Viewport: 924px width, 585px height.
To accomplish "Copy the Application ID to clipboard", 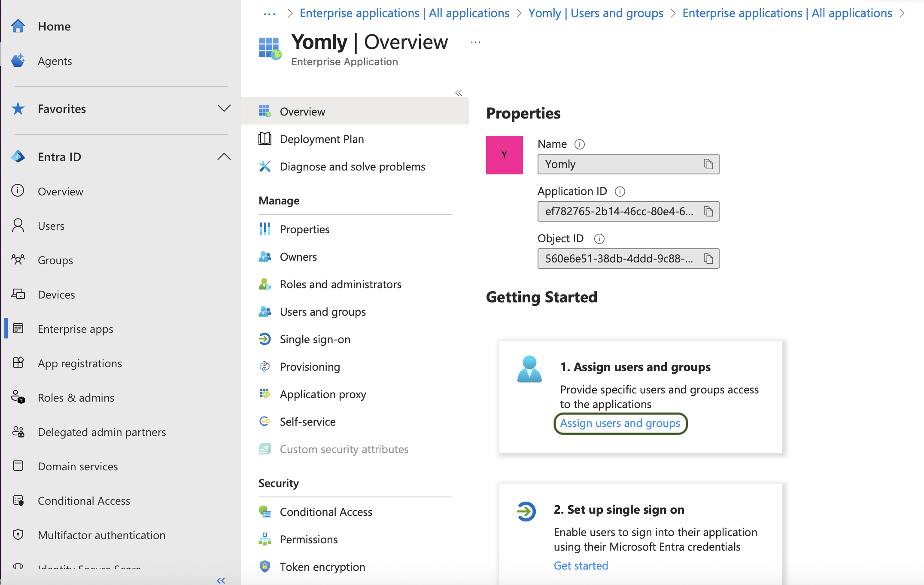I will click(x=708, y=211).
